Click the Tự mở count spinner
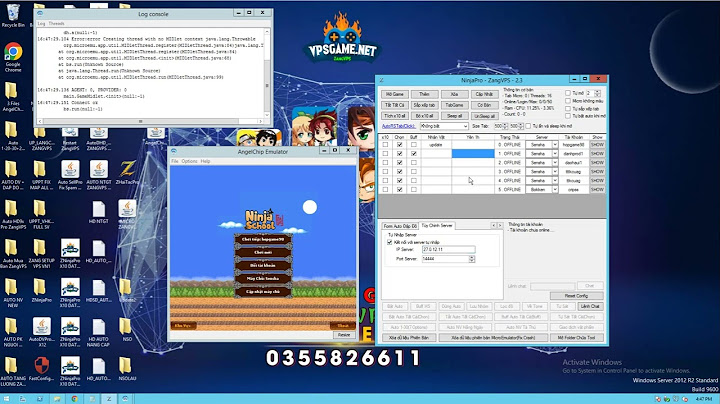The image size is (720, 404). [597, 93]
